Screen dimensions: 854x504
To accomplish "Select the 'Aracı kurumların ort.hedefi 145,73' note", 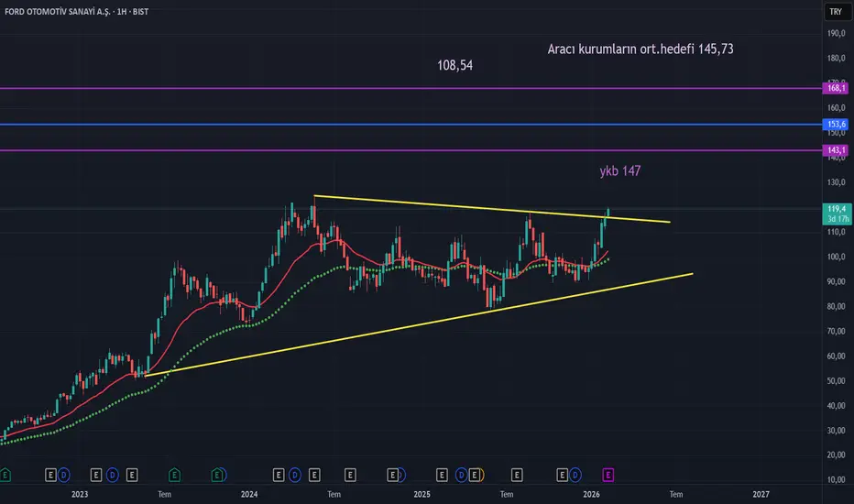I will (x=640, y=49).
